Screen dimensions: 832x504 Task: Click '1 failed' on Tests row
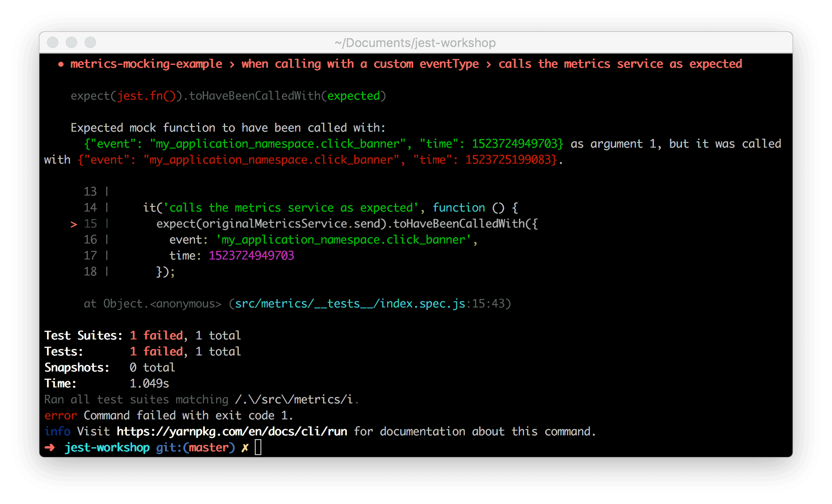[x=156, y=352]
